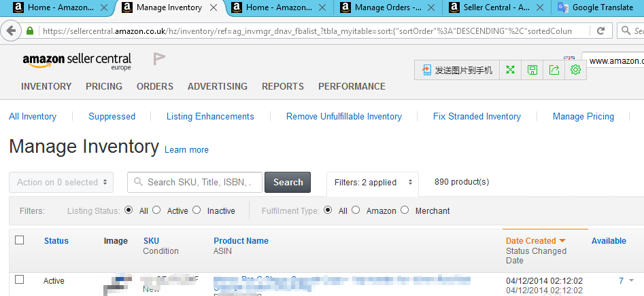Click the green padlock security icon

click(29, 31)
